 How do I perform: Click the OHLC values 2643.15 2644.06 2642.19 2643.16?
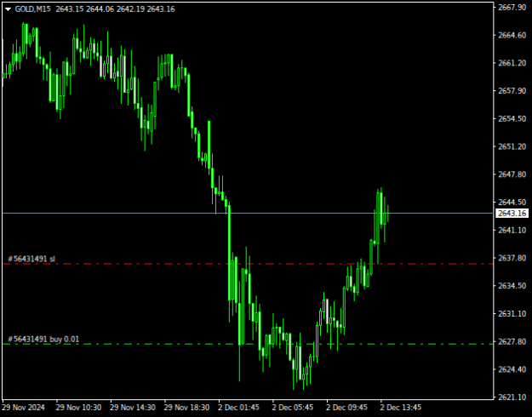pyautogui.click(x=116, y=9)
